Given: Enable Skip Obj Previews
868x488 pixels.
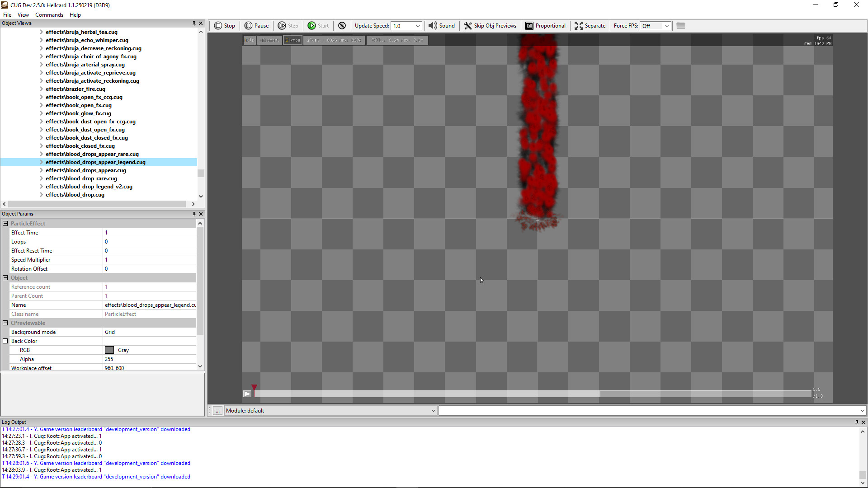Looking at the screenshot, I should point(490,26).
